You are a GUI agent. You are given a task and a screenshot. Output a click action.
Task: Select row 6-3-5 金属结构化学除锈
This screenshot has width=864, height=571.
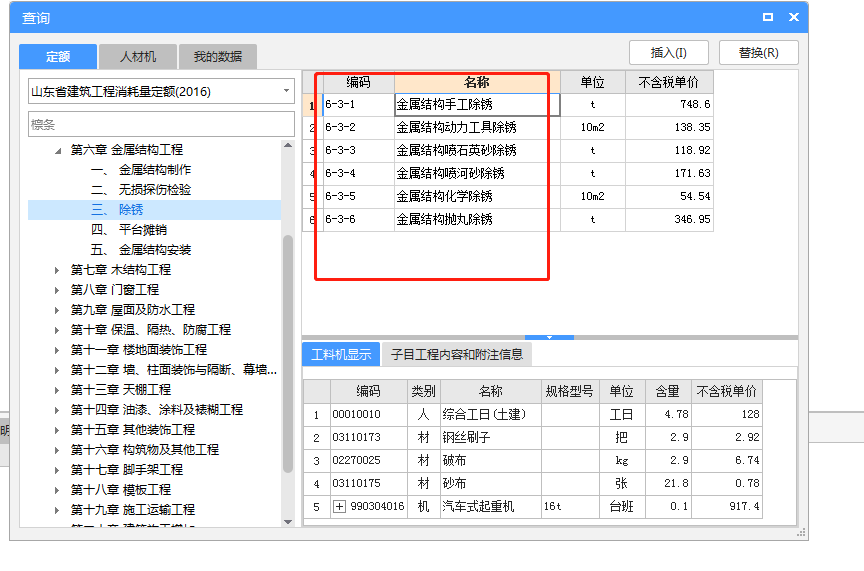[508, 197]
